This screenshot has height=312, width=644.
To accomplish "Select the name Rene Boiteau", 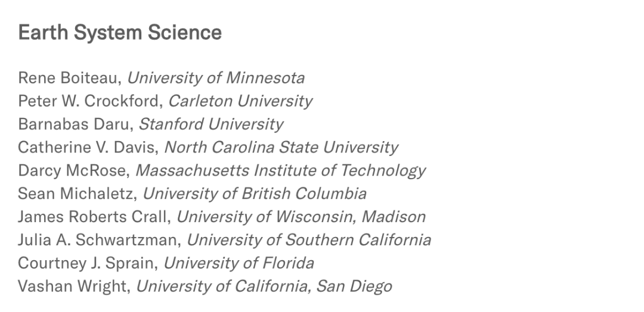I will (x=68, y=78).
